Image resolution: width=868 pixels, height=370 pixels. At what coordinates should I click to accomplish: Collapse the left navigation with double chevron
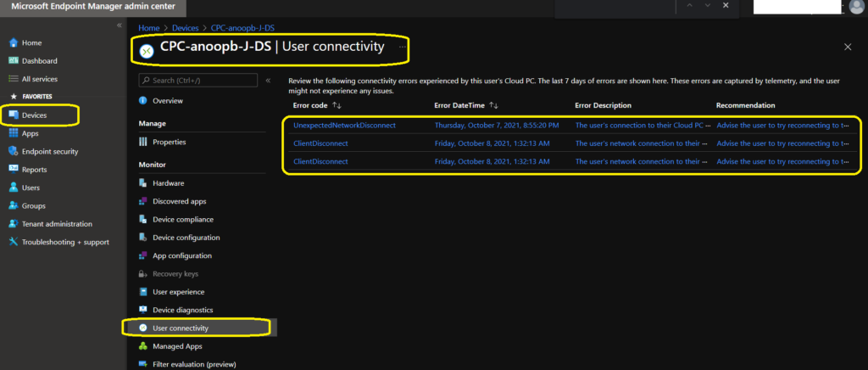[x=119, y=26]
